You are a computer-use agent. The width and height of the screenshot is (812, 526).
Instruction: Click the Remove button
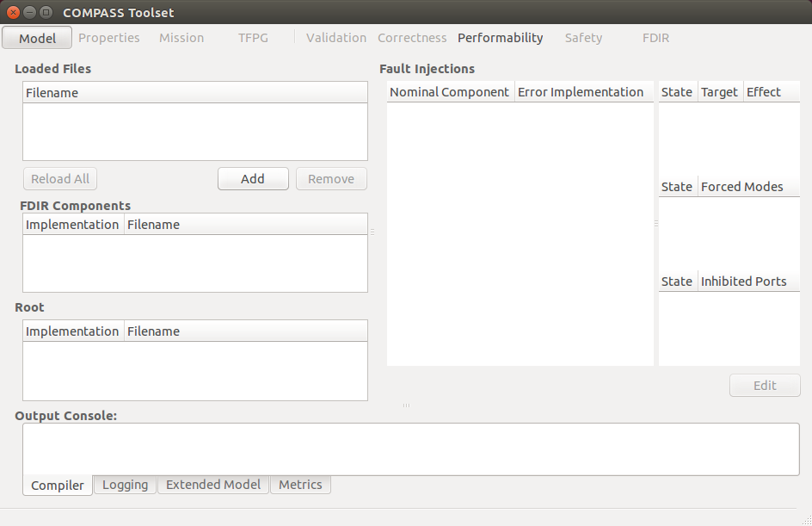click(x=331, y=179)
